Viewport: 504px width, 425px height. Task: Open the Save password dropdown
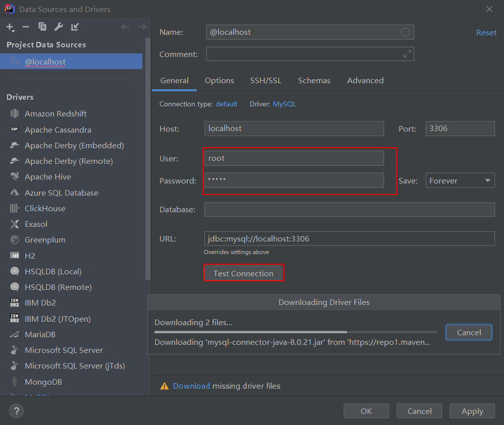tap(460, 180)
